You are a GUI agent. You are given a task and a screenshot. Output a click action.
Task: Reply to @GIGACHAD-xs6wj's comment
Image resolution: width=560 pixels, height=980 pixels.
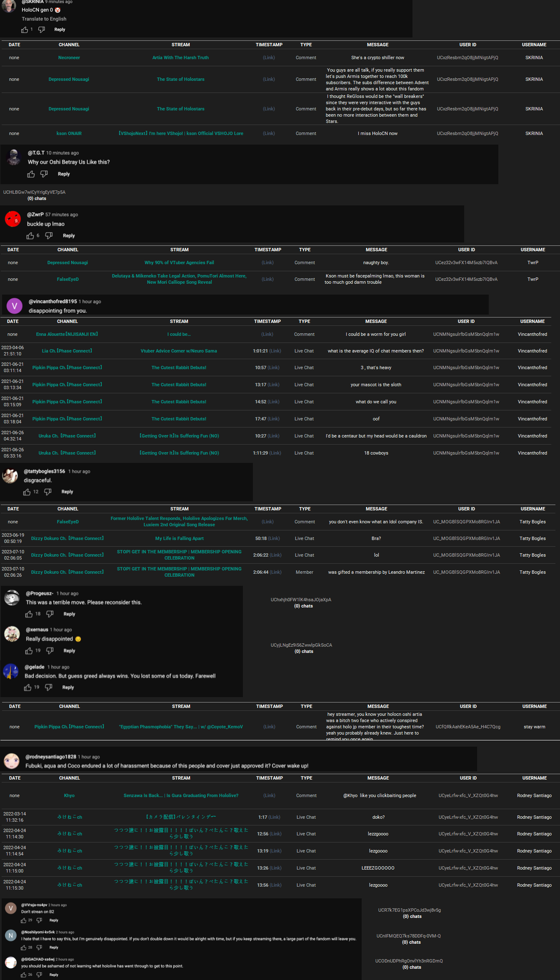click(54, 975)
